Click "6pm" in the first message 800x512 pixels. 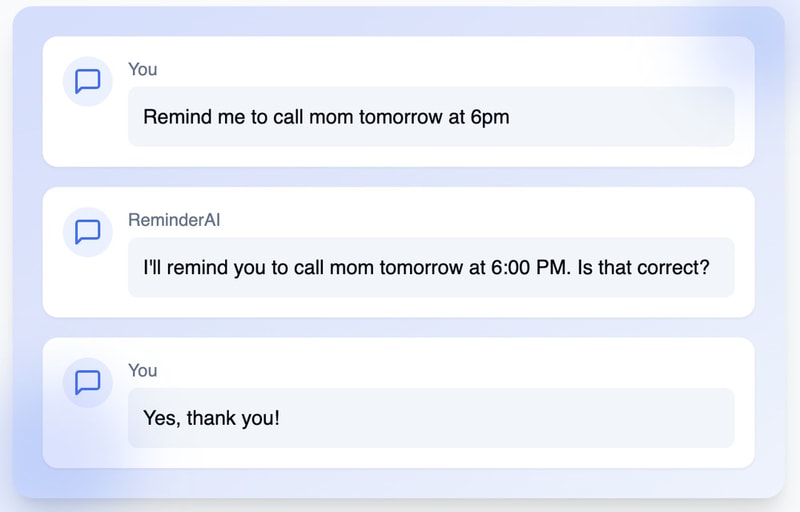point(490,117)
